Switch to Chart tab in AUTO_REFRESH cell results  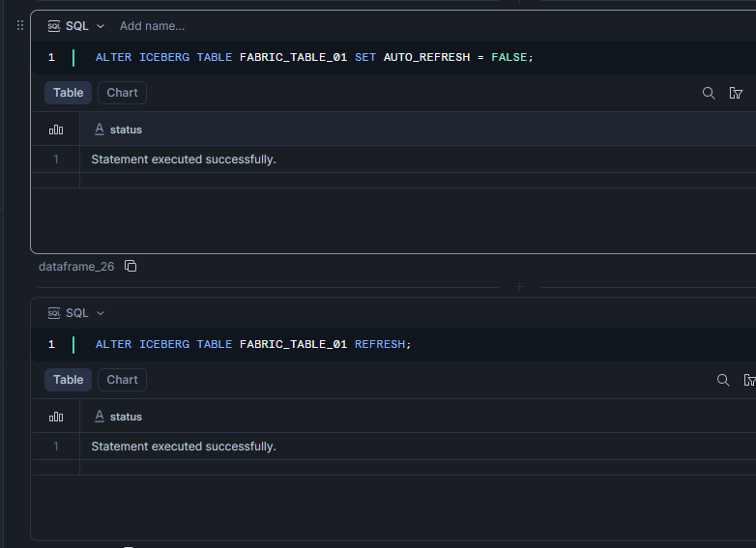click(122, 93)
